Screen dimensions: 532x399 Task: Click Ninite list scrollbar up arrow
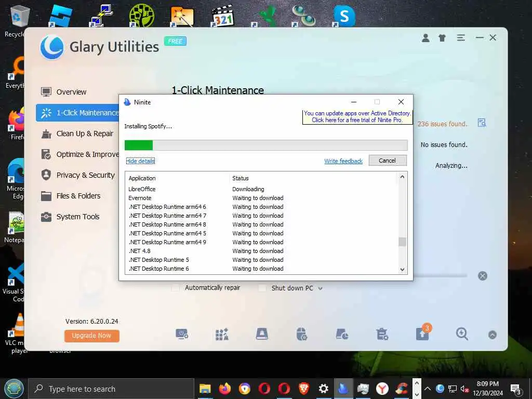[x=402, y=177]
